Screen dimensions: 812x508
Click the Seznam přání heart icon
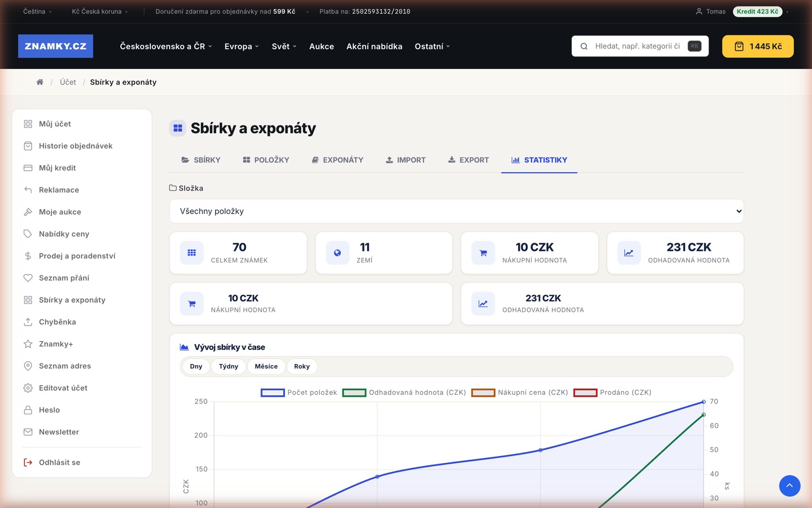28,278
